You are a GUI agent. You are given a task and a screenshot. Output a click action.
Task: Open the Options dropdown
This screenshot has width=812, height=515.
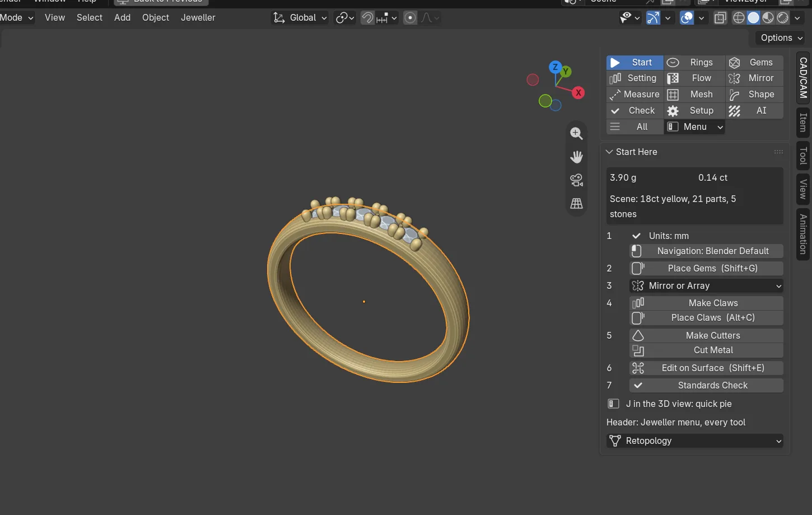click(x=782, y=38)
